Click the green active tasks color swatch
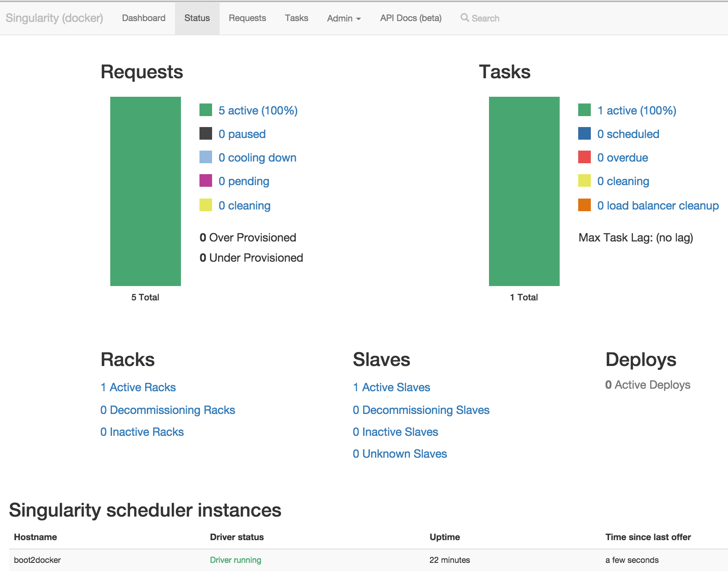728x578 pixels. point(585,110)
